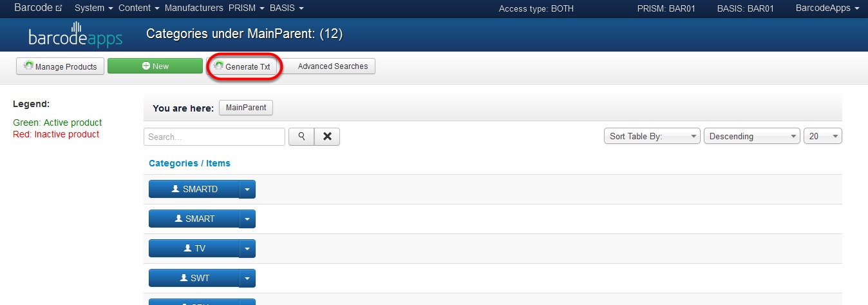Expand the SWT category dropdown arrow

(x=248, y=278)
